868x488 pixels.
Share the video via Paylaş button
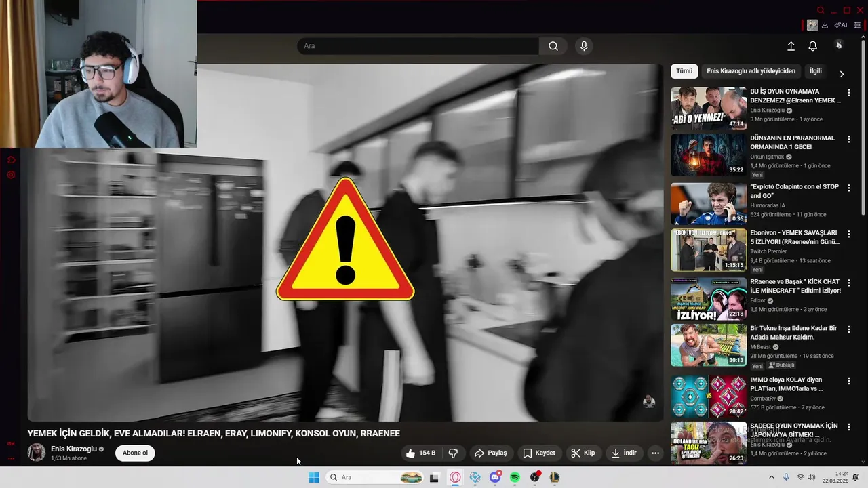coord(490,453)
